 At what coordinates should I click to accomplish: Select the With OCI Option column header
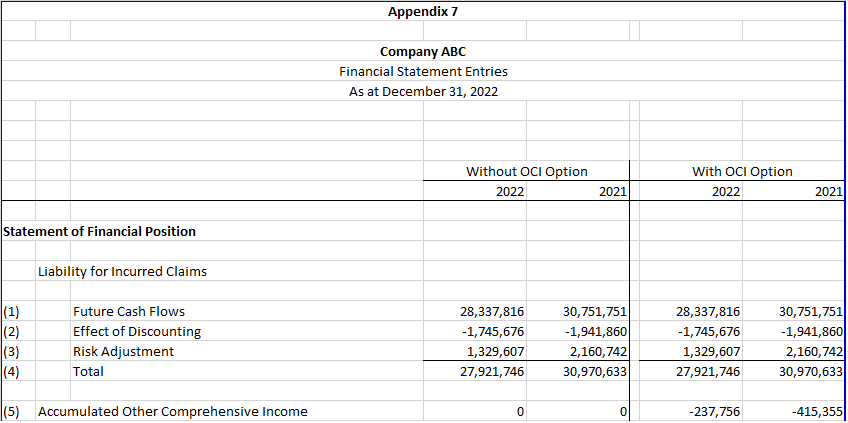coord(742,171)
